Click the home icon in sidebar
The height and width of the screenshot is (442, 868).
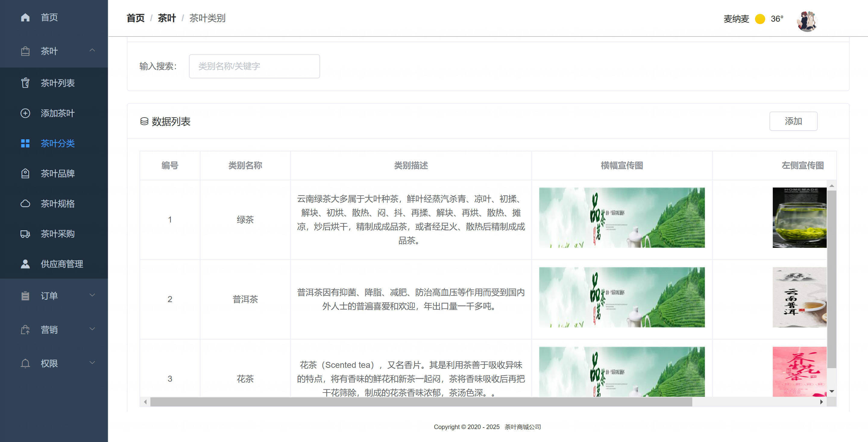pyautogui.click(x=25, y=17)
